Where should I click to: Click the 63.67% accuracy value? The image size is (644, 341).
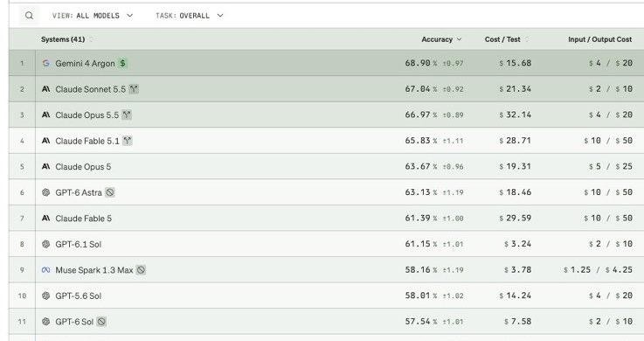coord(421,166)
